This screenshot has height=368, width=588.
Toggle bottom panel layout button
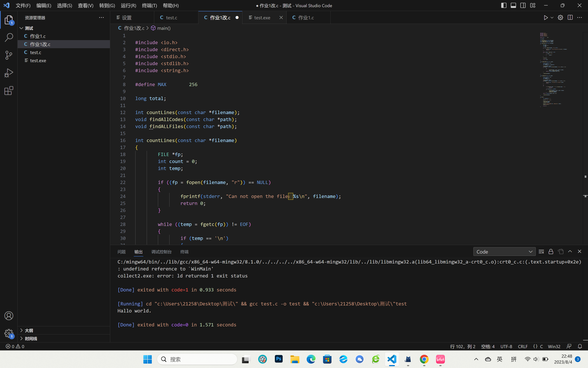click(x=513, y=5)
